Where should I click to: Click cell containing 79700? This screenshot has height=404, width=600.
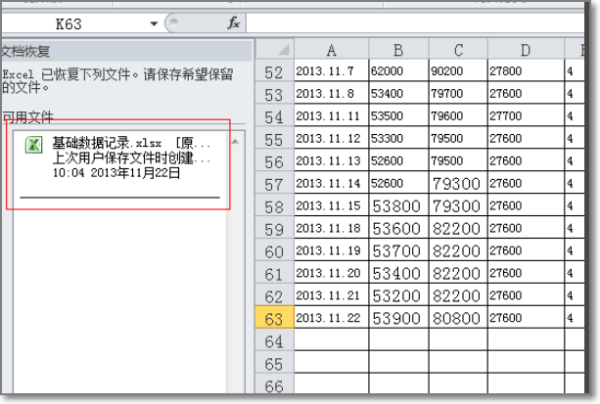coord(458,93)
